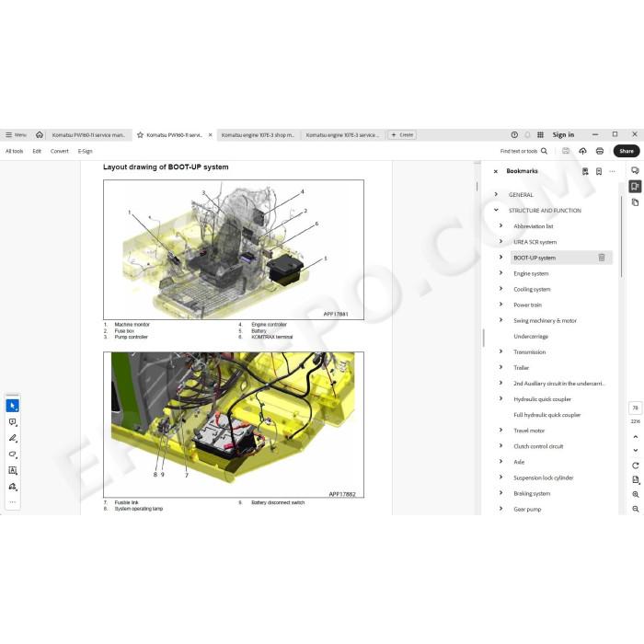Click the cloud upload icon

[x=582, y=151]
